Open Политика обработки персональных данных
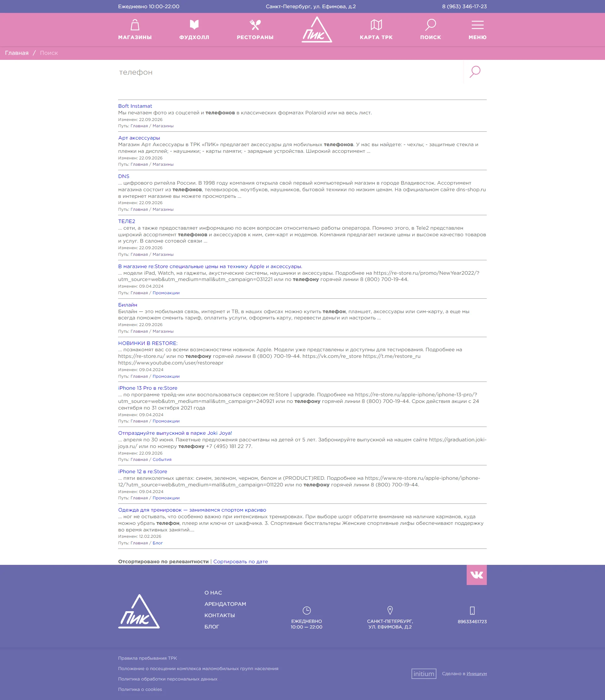This screenshot has width=605, height=700. [x=168, y=679]
